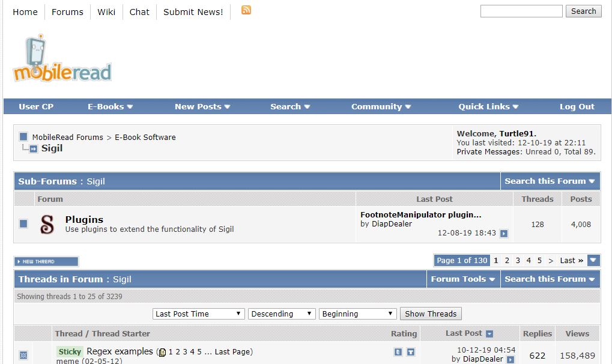Open the Regex examples thread

click(x=120, y=351)
